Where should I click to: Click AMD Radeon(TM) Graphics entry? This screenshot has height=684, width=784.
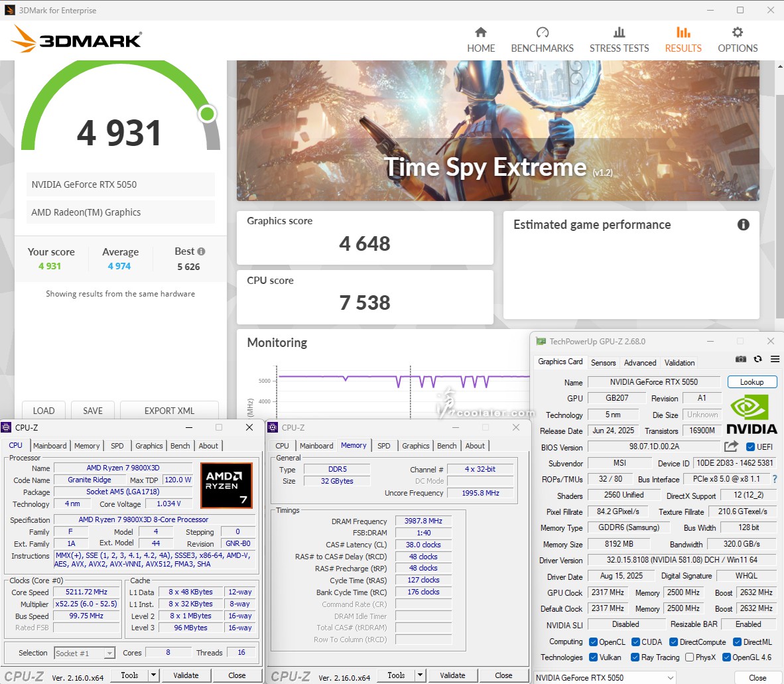click(121, 212)
